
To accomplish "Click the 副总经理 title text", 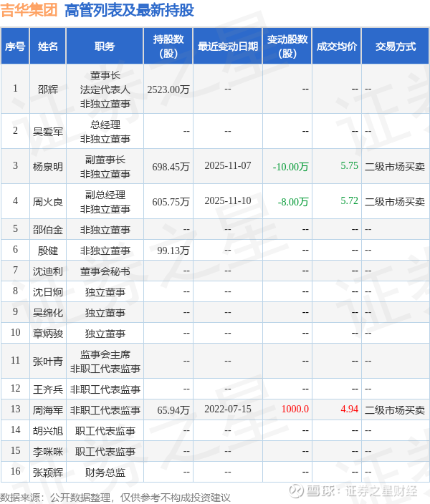I will tap(105, 195).
